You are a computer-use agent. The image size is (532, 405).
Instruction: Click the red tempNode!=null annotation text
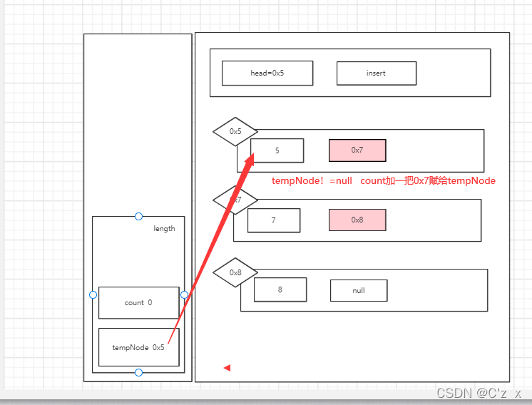point(384,181)
